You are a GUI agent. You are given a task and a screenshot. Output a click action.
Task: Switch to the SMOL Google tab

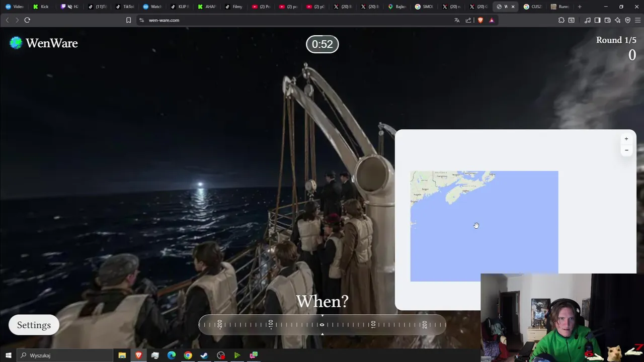tap(424, 7)
